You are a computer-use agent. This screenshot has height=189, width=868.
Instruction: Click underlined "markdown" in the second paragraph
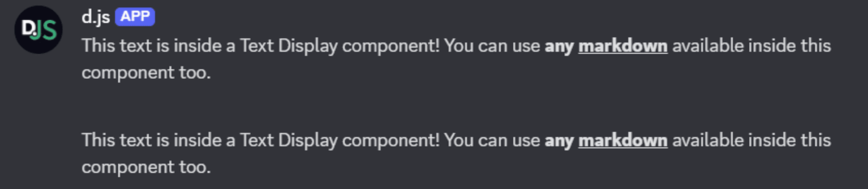coord(623,141)
